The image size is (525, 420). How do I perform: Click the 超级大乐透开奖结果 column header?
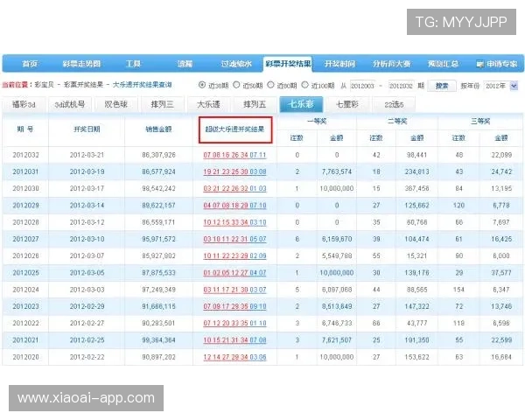[x=234, y=129]
